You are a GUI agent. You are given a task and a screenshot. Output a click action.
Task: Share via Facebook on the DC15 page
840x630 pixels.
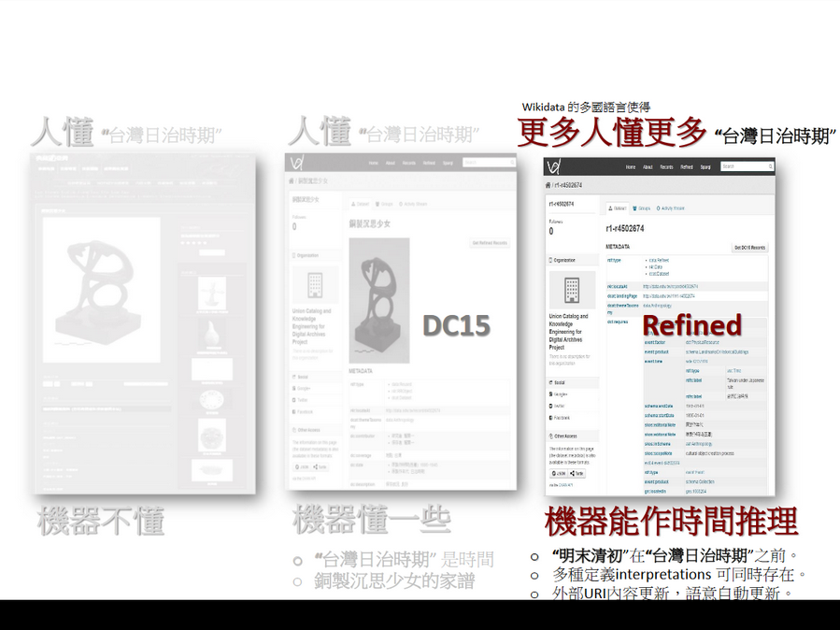click(x=303, y=412)
